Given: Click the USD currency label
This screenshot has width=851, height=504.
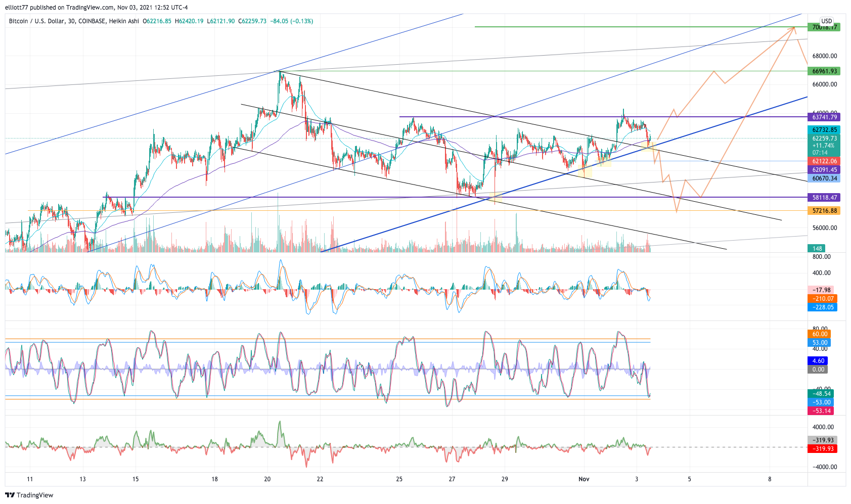Looking at the screenshot, I should point(827,21).
